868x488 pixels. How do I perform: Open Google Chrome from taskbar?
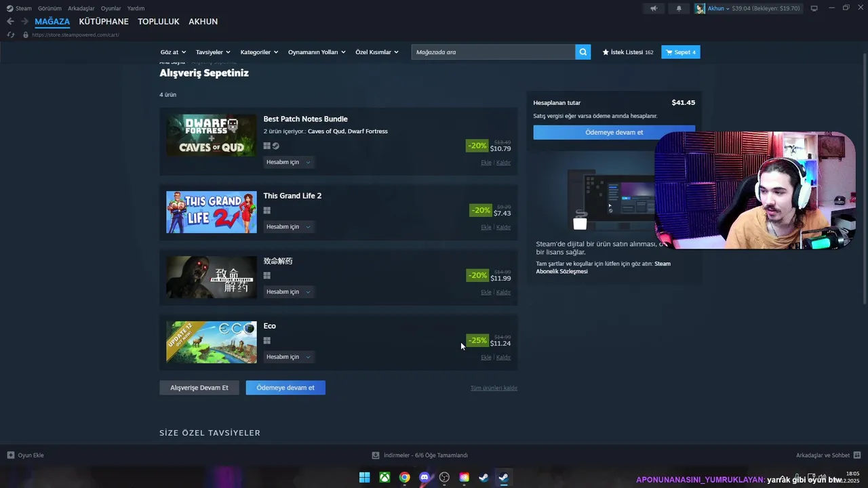pyautogui.click(x=404, y=477)
